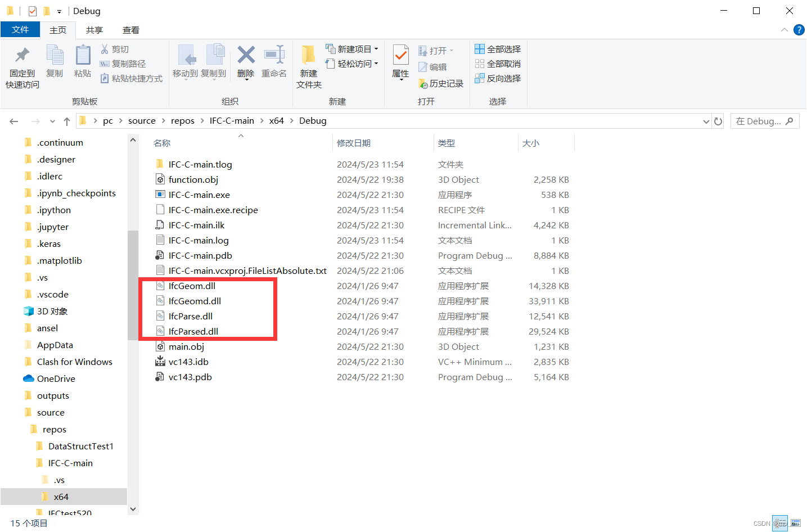Click the Forward navigation arrow
Viewport: 807px width, 532px height.
[x=35, y=121]
